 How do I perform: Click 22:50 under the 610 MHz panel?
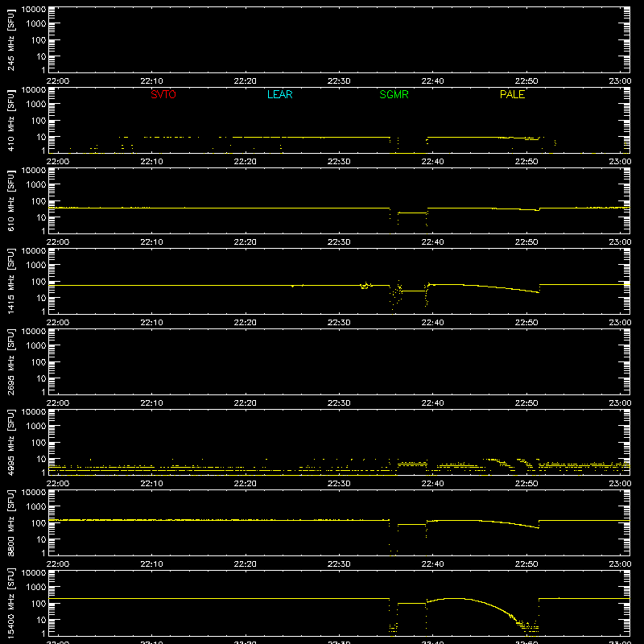pos(526,242)
